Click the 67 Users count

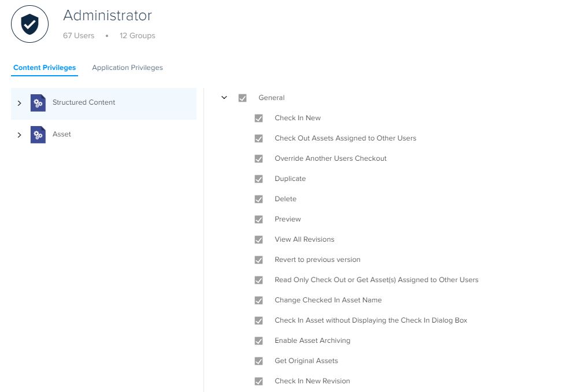79,35
